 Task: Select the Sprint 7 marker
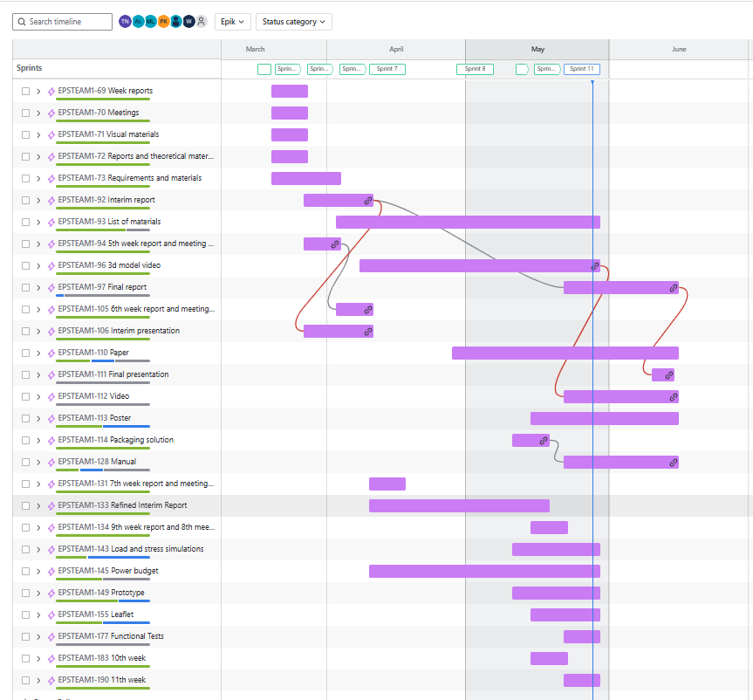(x=387, y=69)
